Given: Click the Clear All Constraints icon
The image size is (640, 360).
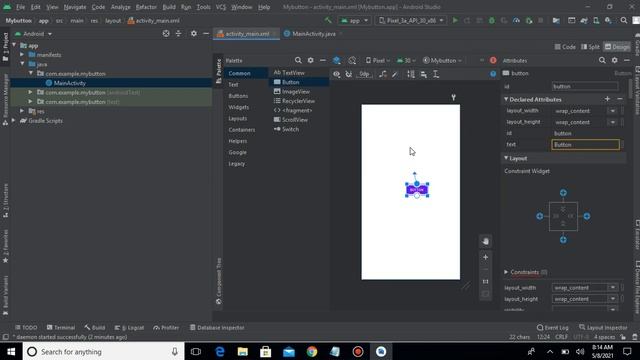Looking at the screenshot, I should (382, 74).
